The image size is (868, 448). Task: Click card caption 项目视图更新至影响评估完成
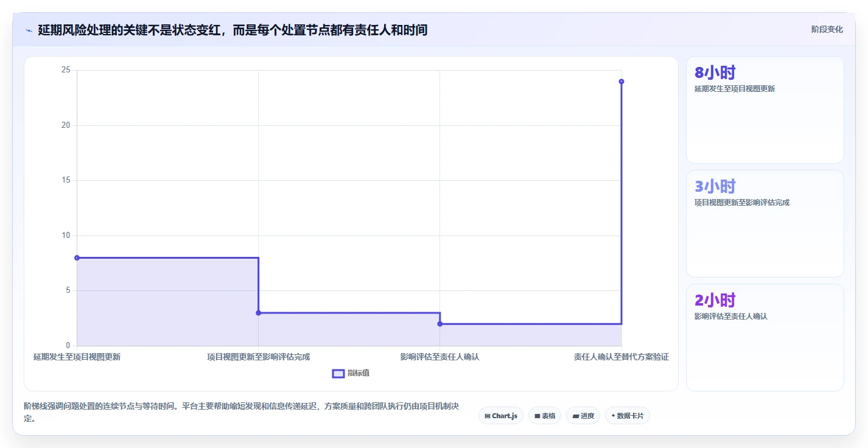point(741,203)
